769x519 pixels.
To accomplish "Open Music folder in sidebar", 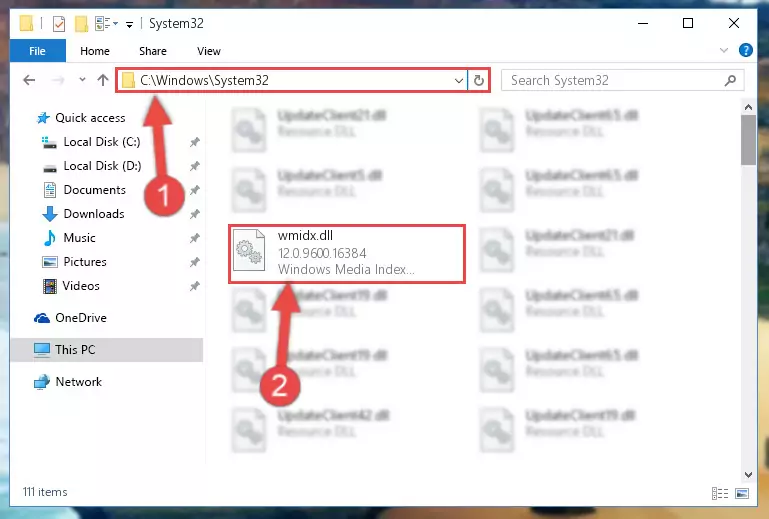I will 79,238.
